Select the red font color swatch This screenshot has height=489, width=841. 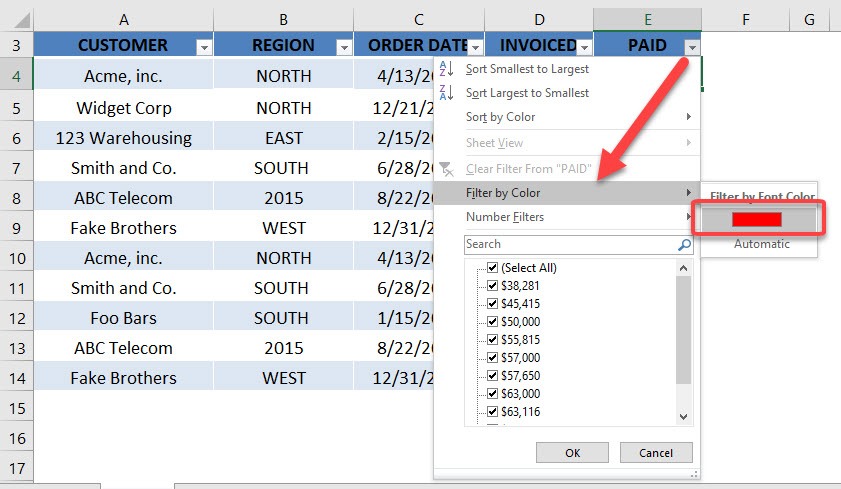(757, 219)
